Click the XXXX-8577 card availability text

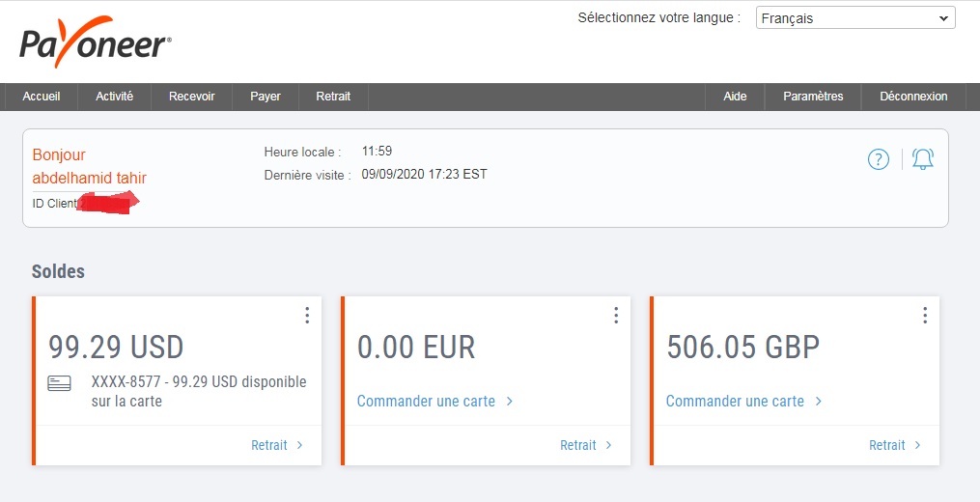click(199, 391)
